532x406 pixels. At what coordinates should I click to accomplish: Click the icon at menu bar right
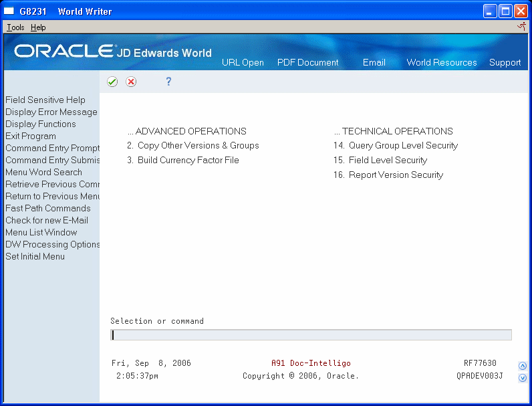[521, 27]
